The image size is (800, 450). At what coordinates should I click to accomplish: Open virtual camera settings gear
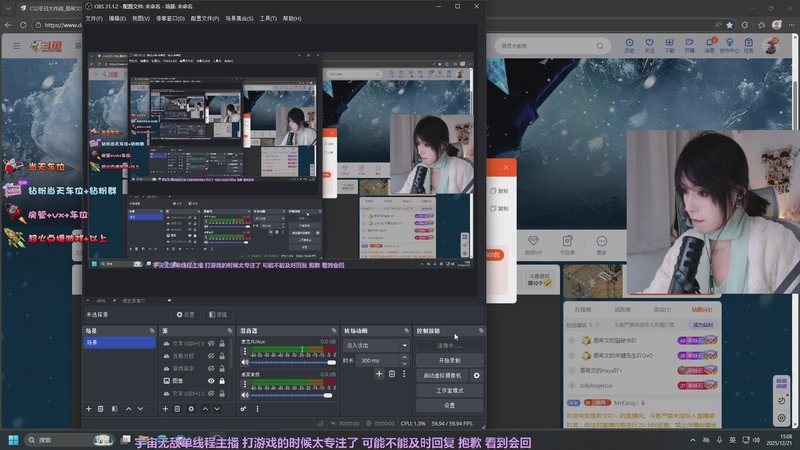477,376
